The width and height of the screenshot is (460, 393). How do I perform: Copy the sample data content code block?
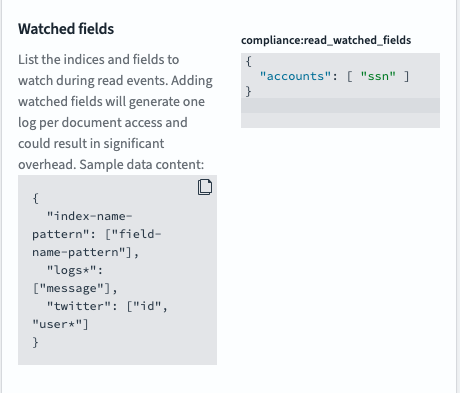point(205,187)
